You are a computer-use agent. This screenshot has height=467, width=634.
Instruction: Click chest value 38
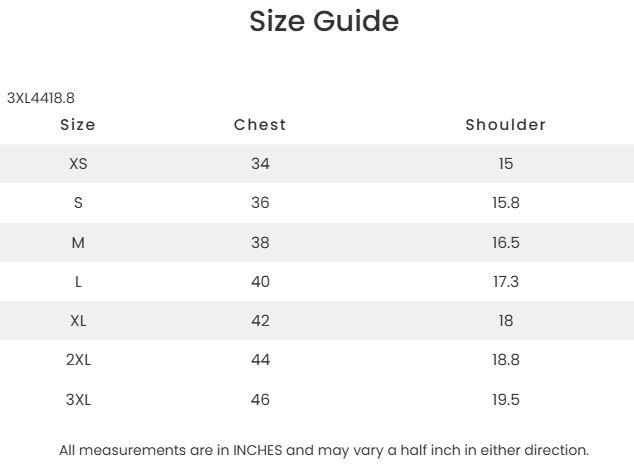pyautogui.click(x=260, y=243)
